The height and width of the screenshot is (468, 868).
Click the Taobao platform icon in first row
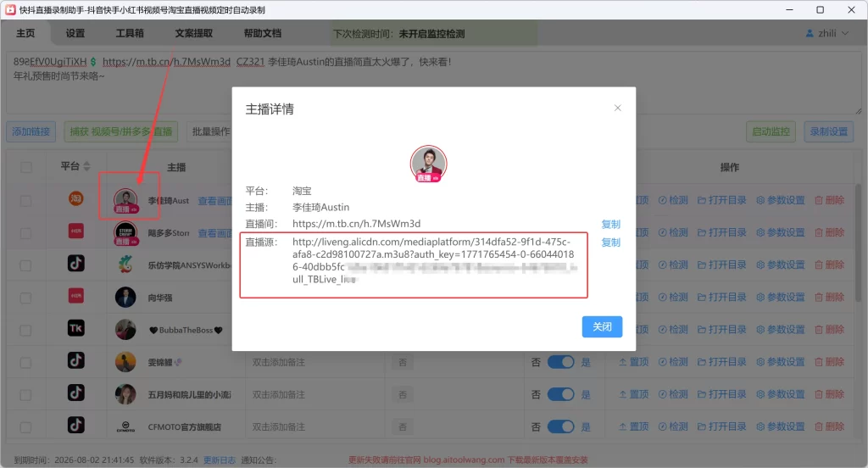tap(75, 198)
